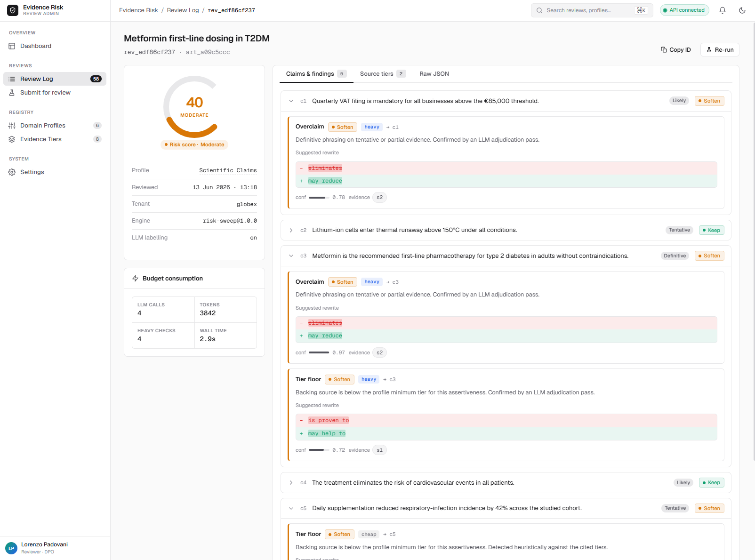This screenshot has width=755, height=560.
Task: Collapse claim c5 about daily supplementation
Action: pyautogui.click(x=291, y=508)
